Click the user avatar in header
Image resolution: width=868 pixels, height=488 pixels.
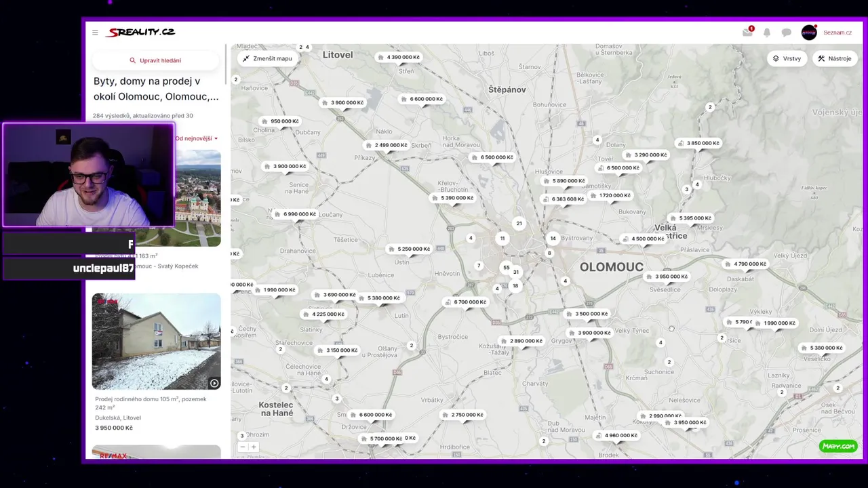tap(809, 33)
